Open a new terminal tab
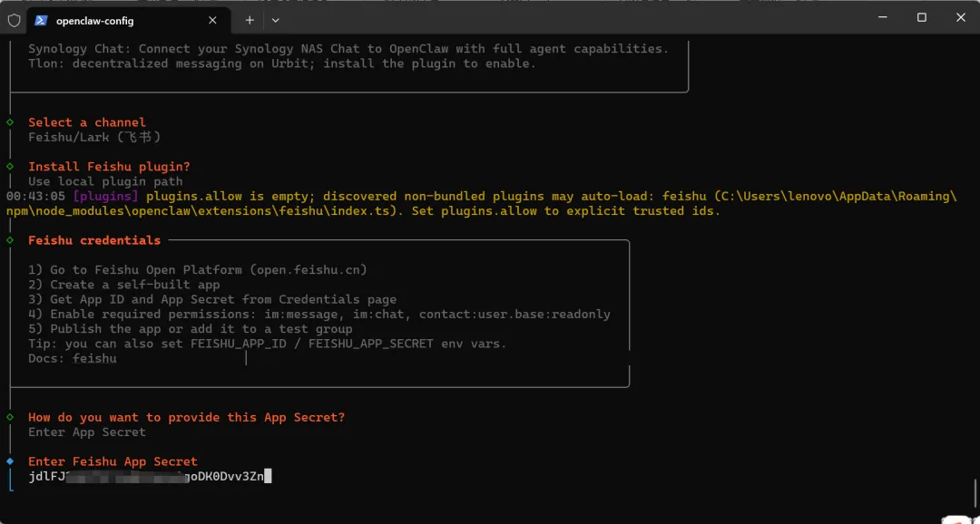Image resolution: width=980 pixels, height=524 pixels. 250,19
